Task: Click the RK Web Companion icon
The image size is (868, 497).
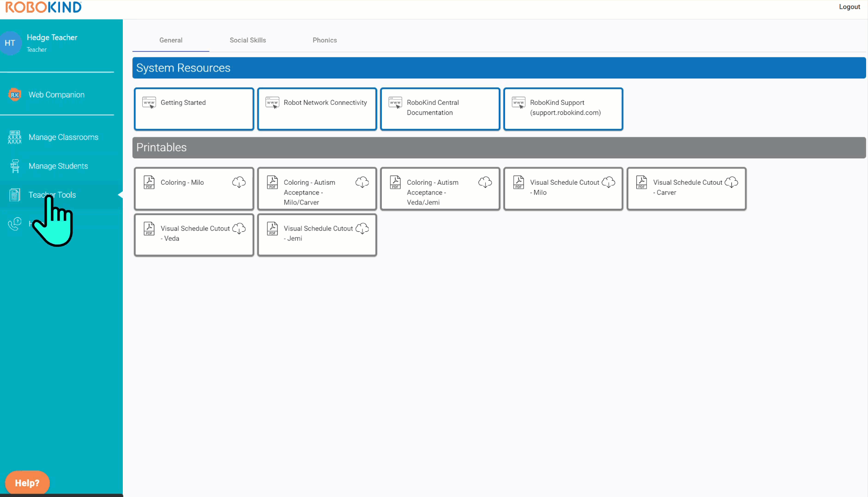Action: (x=15, y=95)
